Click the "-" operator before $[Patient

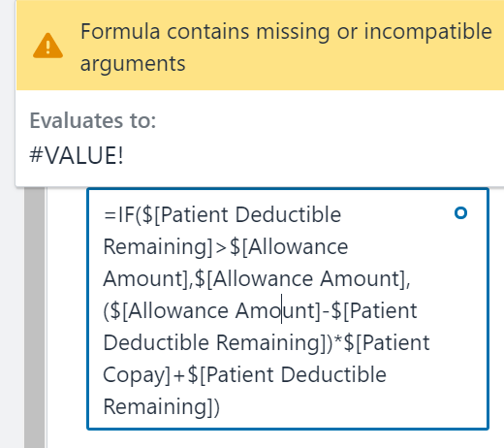pos(326,311)
